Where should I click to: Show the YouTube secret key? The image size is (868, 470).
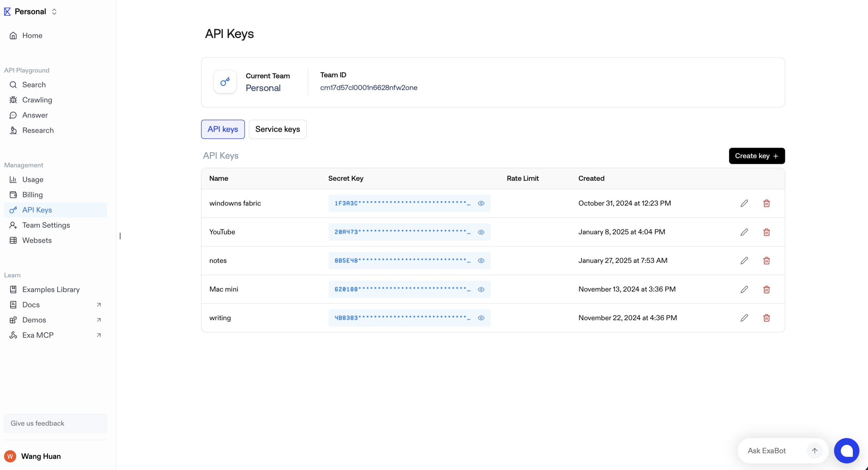tap(481, 232)
